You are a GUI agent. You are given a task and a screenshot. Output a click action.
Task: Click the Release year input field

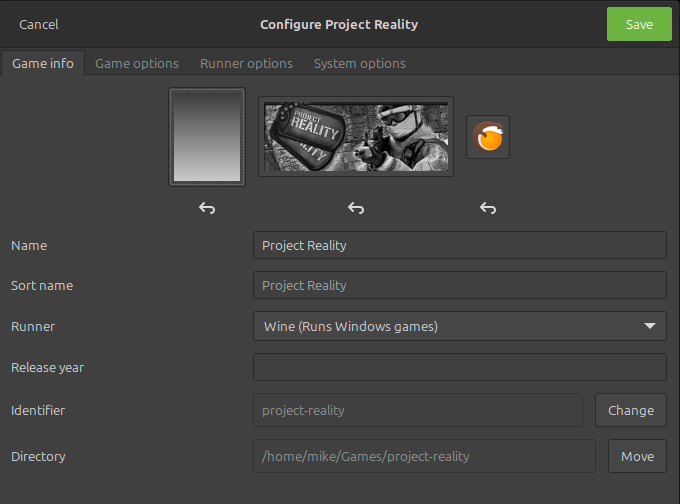click(459, 367)
